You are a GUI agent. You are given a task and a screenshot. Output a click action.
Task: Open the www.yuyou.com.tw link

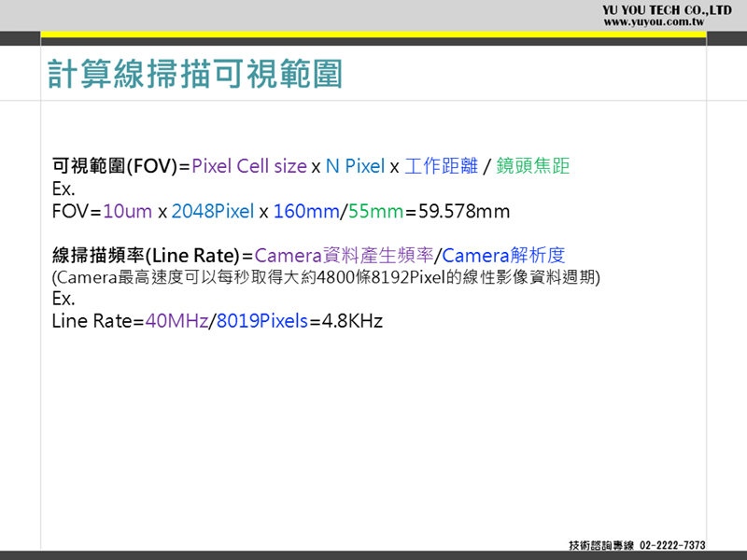click(654, 21)
